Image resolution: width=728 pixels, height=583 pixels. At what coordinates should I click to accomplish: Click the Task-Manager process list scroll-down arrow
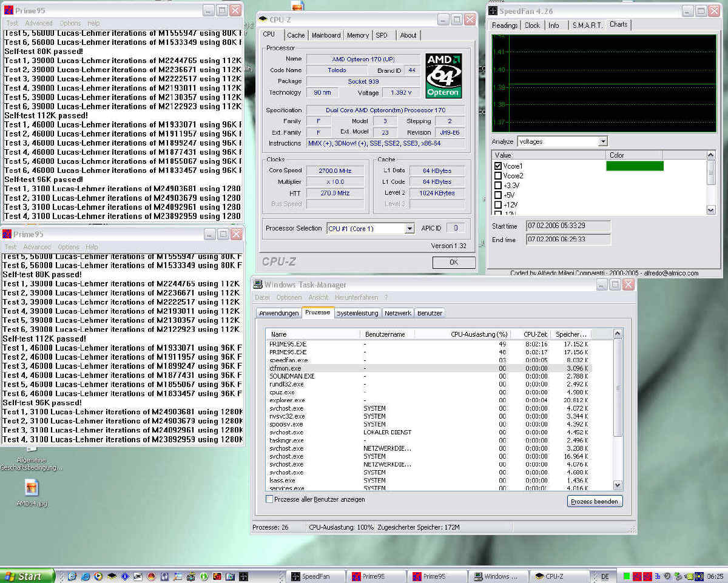coord(618,485)
